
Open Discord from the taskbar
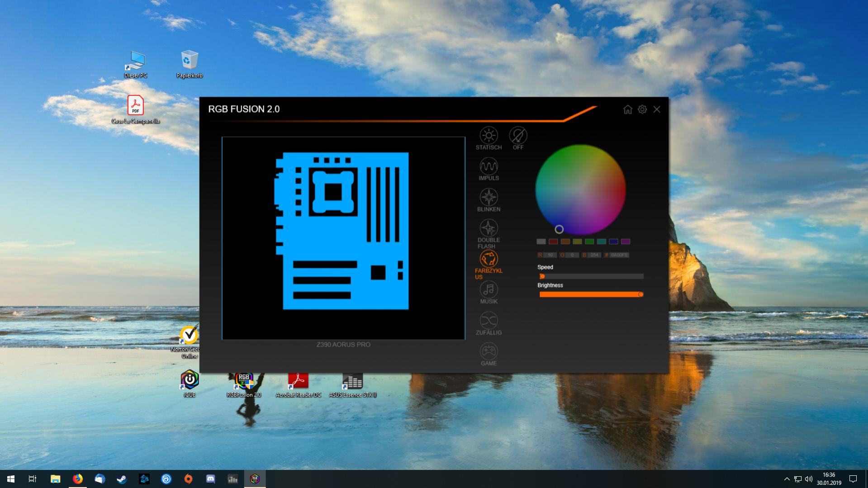[x=210, y=479]
